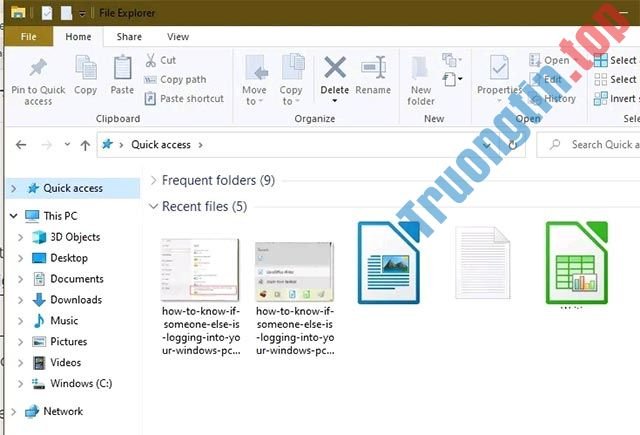Click the Forward navigation arrow

point(47,145)
